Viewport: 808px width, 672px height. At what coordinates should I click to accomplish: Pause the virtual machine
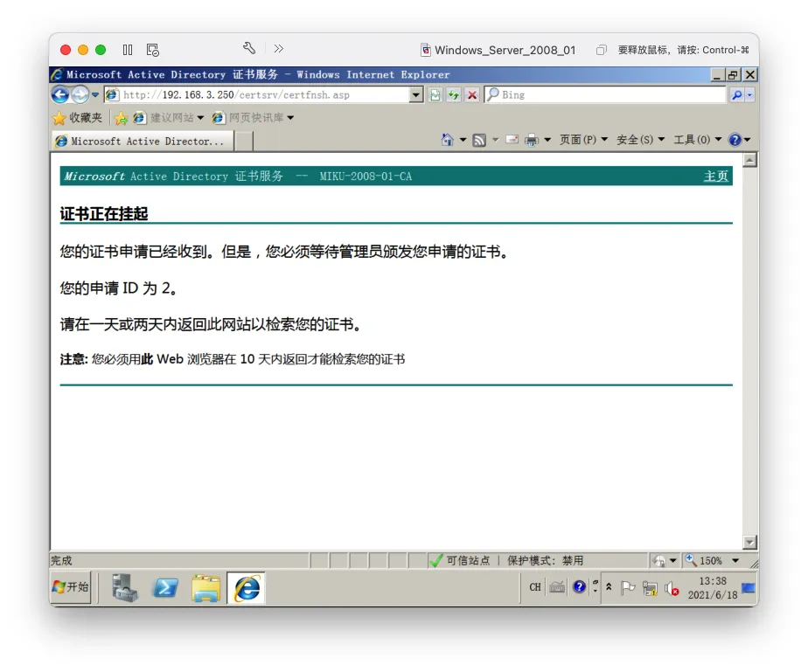point(128,50)
